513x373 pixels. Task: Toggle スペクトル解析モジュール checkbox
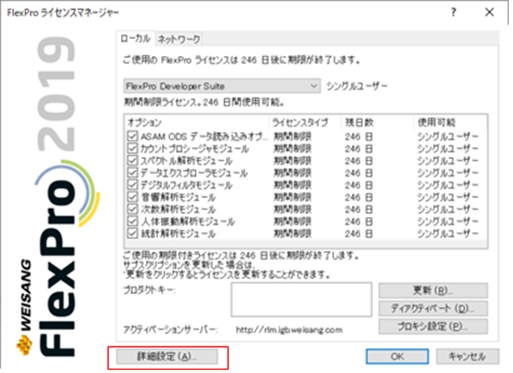pos(132,160)
